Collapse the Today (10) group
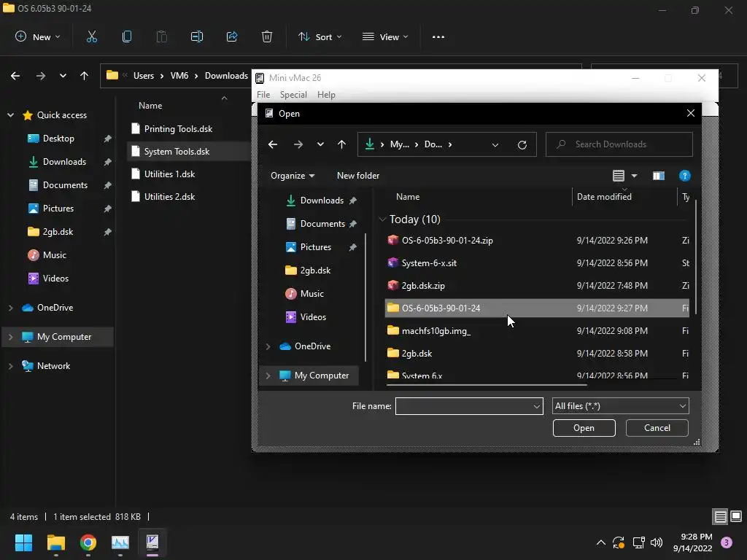Viewport: 747px width, 560px height. tap(382, 219)
